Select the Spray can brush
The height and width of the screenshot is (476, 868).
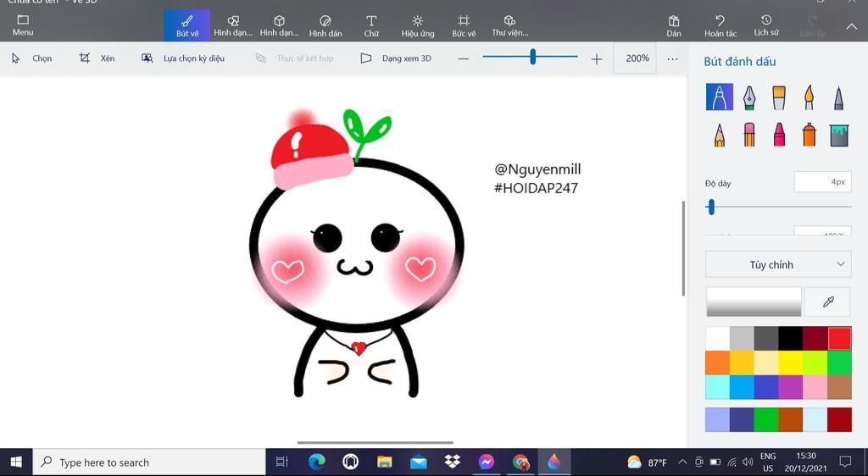[x=809, y=135]
